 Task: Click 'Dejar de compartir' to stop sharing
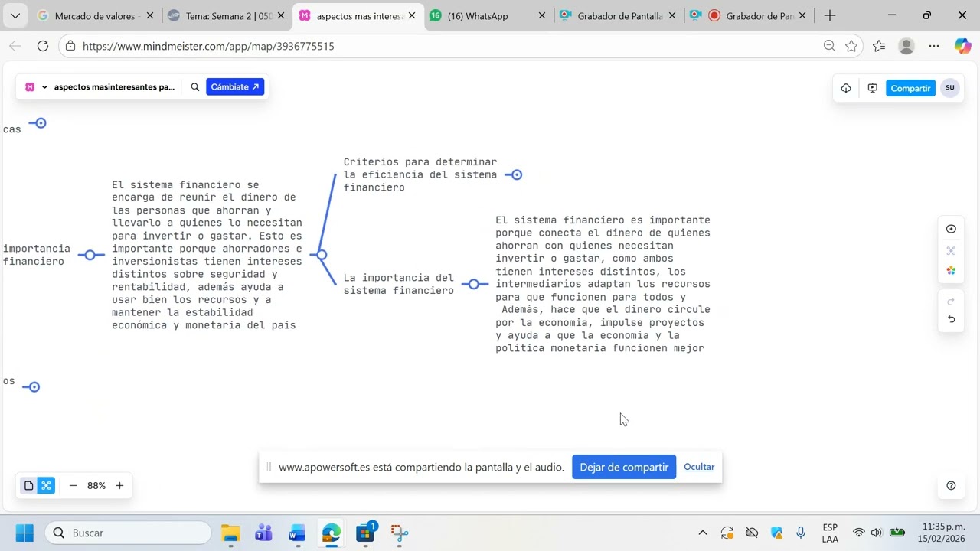[x=624, y=467]
